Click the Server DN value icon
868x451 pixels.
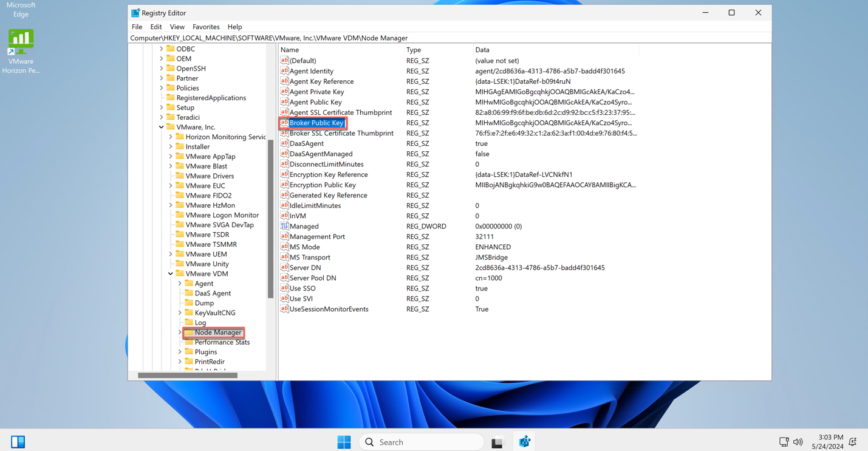tap(284, 267)
